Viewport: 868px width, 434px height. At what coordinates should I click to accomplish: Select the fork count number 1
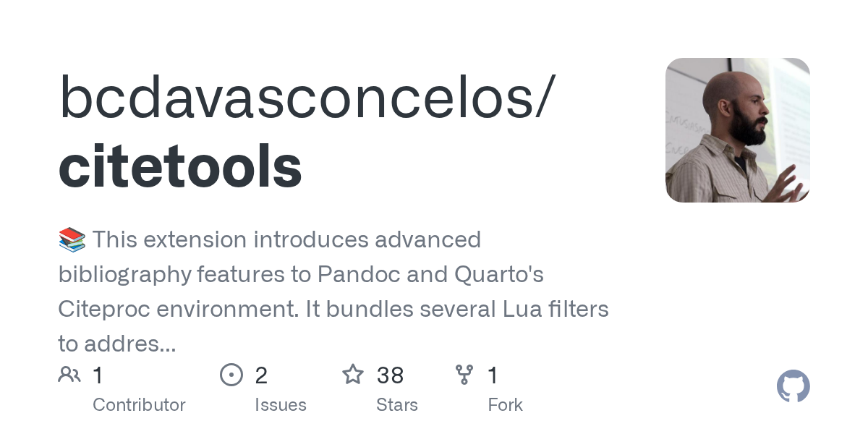(493, 375)
